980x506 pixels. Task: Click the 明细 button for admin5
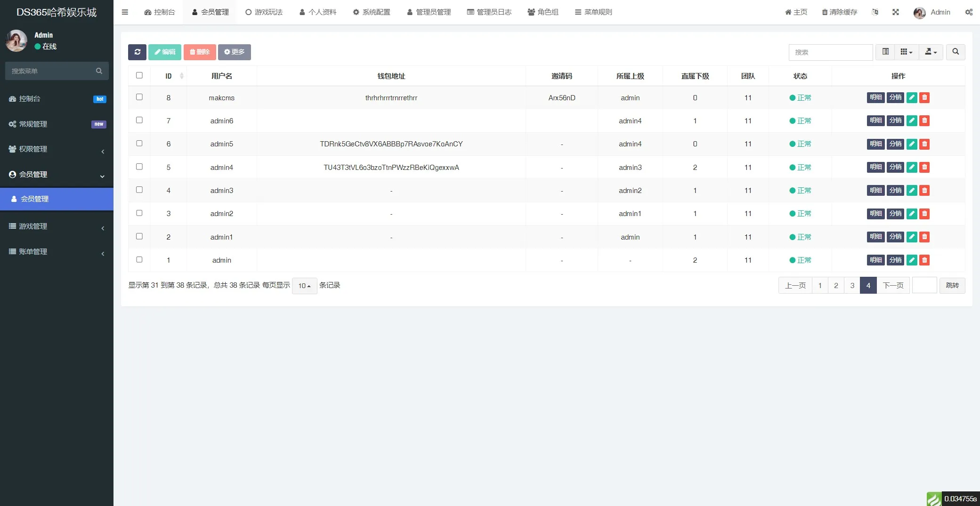(x=875, y=144)
